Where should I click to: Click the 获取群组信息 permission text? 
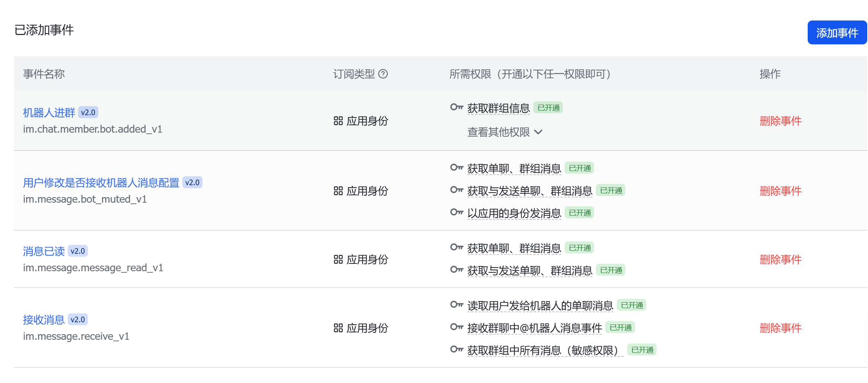[499, 108]
